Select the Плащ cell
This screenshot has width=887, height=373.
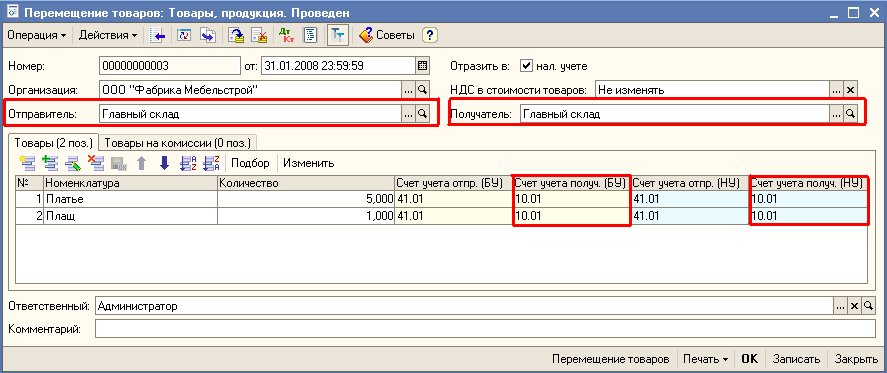click(130, 216)
